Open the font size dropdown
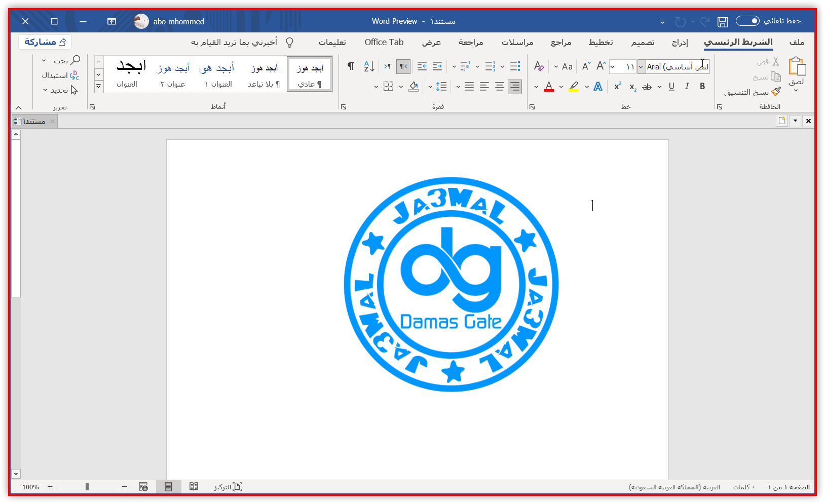This screenshot has width=825, height=504. coord(613,66)
